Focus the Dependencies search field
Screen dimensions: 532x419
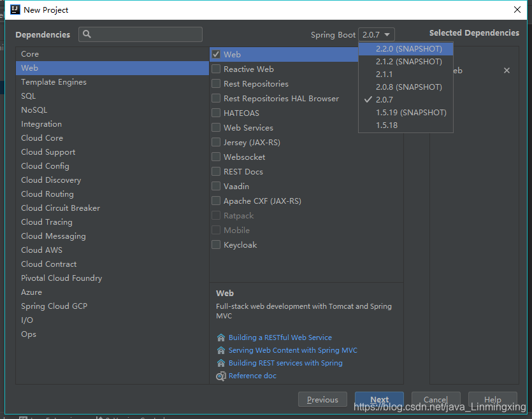pyautogui.click(x=140, y=34)
